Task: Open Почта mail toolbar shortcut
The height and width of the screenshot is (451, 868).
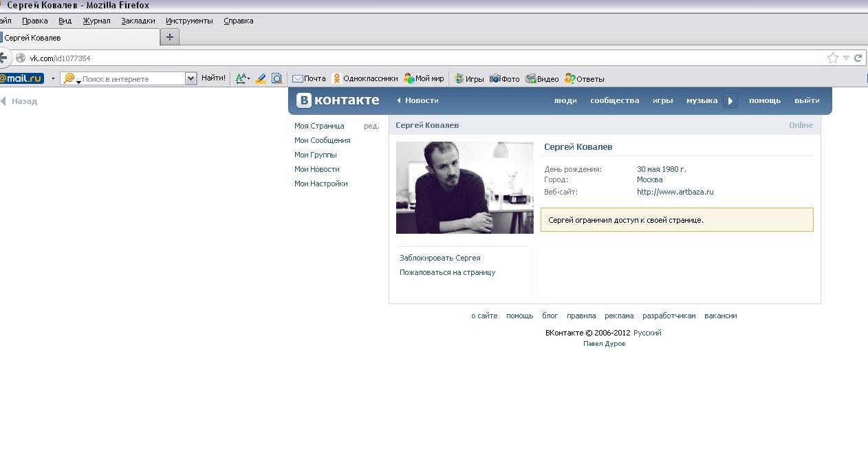Action: (309, 78)
